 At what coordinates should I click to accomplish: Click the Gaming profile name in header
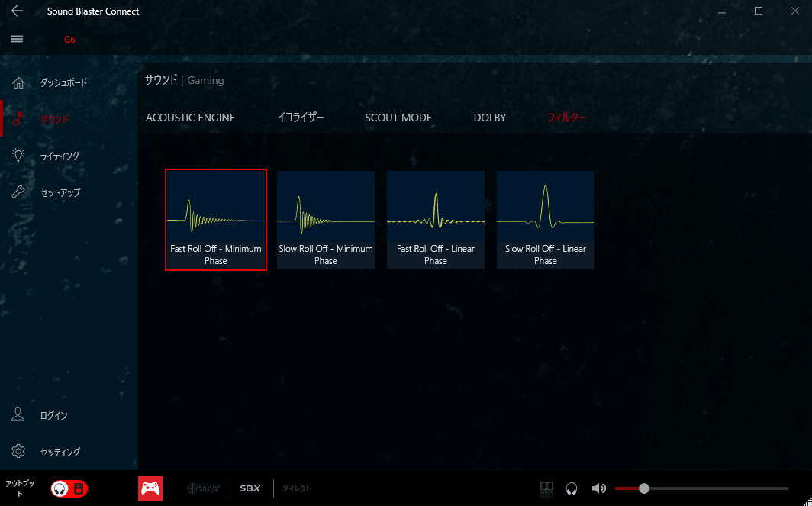(205, 80)
